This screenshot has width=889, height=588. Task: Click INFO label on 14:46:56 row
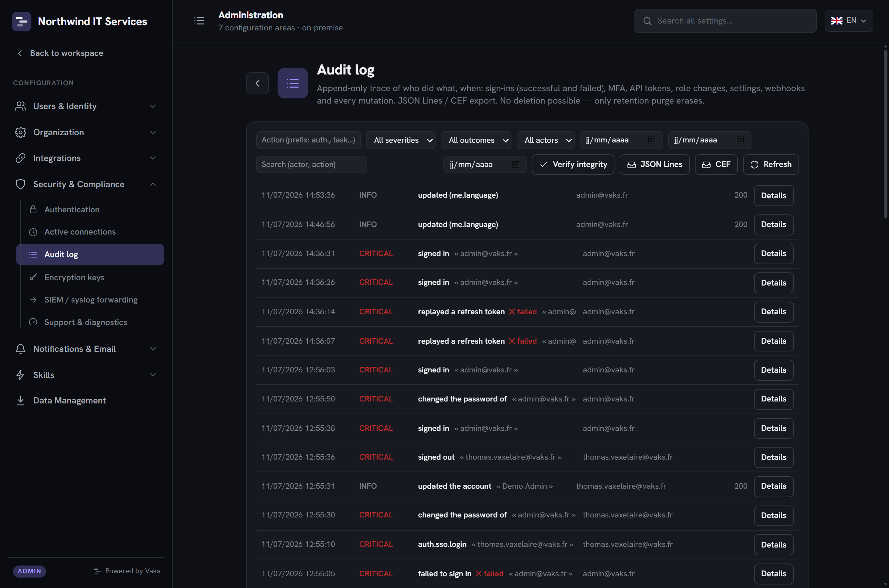point(368,225)
